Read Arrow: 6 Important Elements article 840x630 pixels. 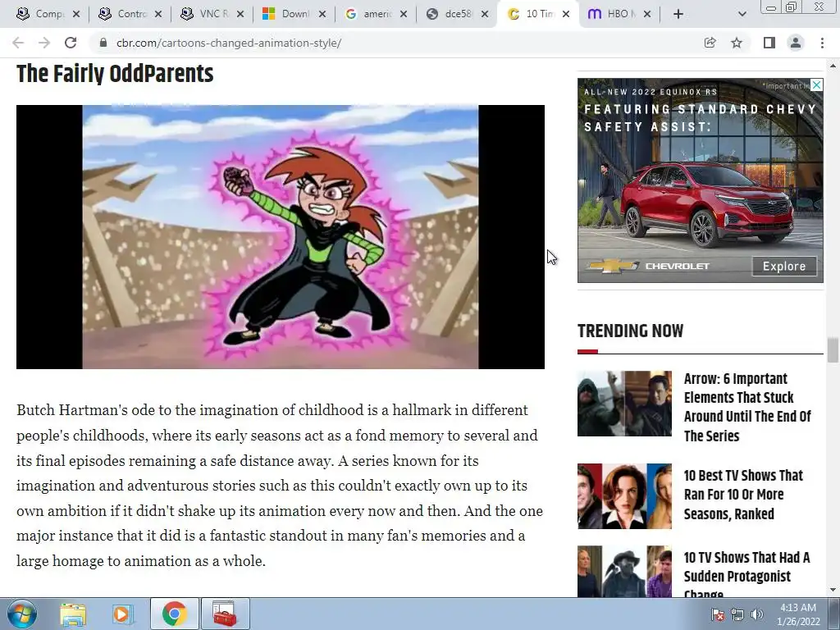[x=747, y=407]
